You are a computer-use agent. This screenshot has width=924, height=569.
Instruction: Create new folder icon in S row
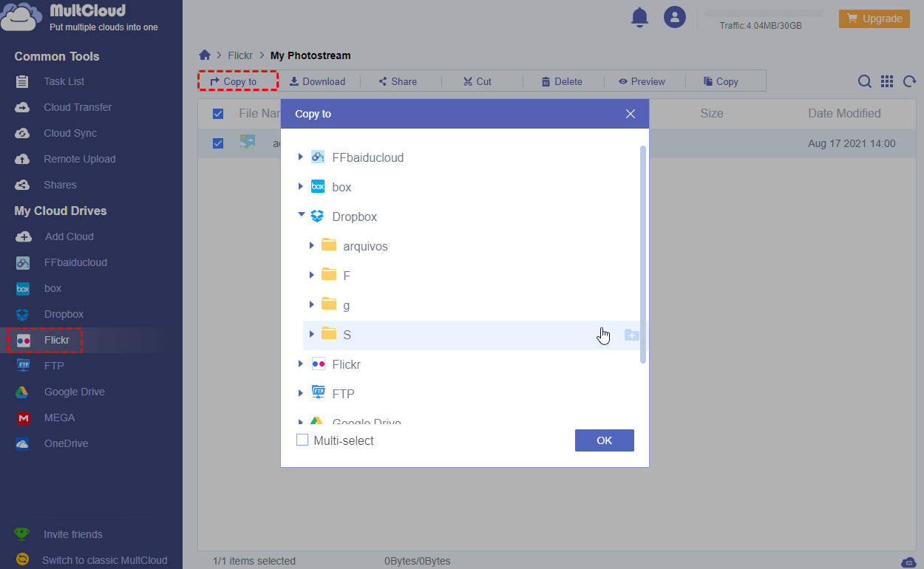click(631, 335)
